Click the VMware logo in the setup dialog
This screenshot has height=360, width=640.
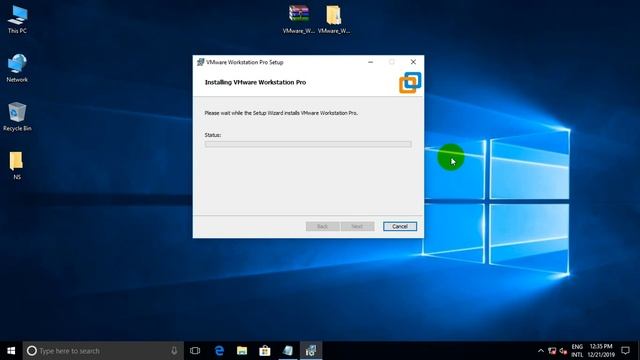tap(410, 82)
